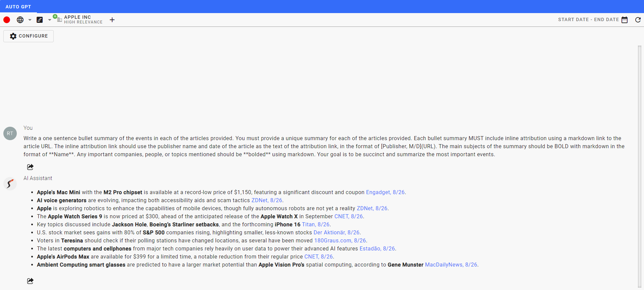Open the CONFIGURE button

click(29, 36)
